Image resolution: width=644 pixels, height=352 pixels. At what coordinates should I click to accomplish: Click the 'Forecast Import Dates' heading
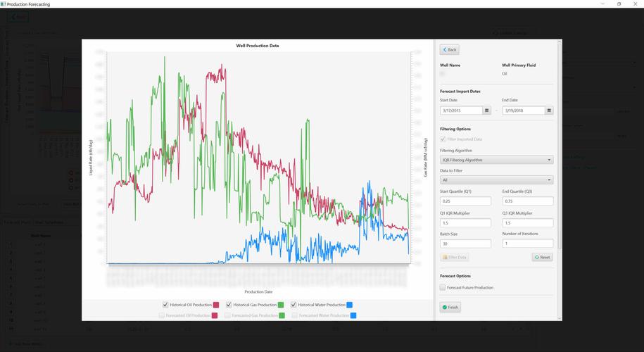click(x=460, y=92)
